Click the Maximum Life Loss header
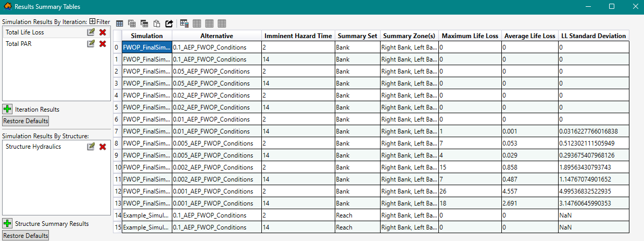This screenshot has width=644, height=241. pos(470,36)
